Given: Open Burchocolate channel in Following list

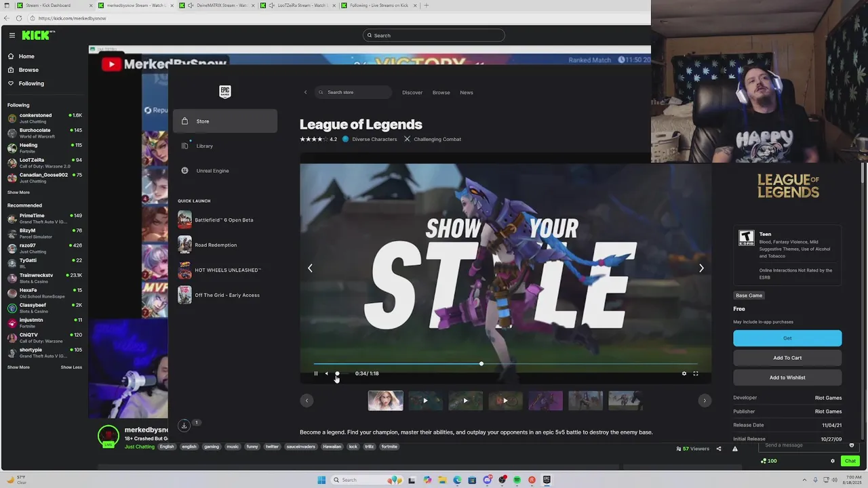Looking at the screenshot, I should (45, 133).
